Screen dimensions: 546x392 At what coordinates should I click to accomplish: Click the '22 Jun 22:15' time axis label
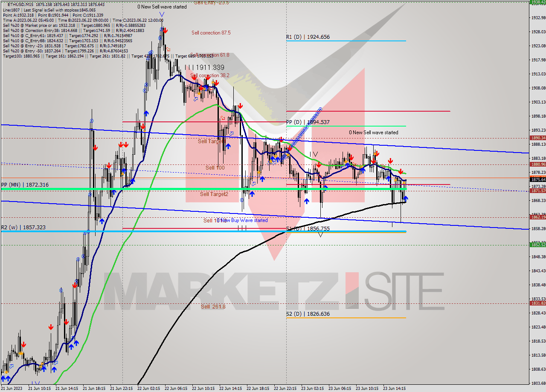(x=285, y=389)
